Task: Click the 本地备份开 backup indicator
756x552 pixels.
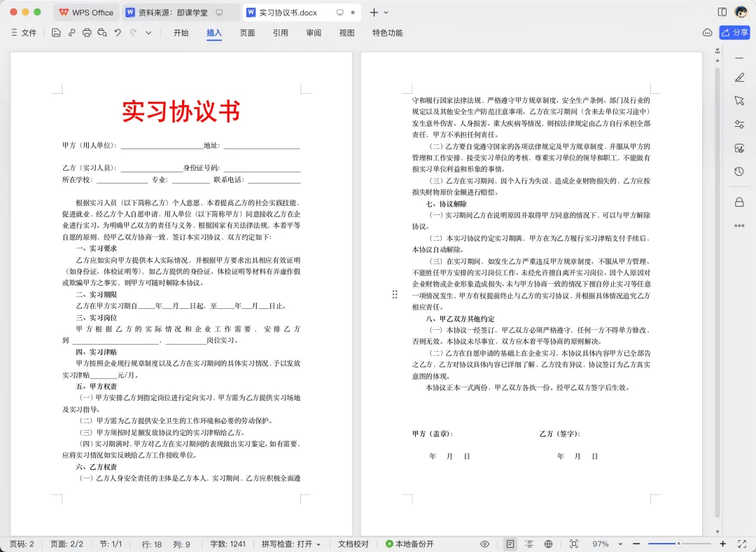Action: [x=409, y=544]
